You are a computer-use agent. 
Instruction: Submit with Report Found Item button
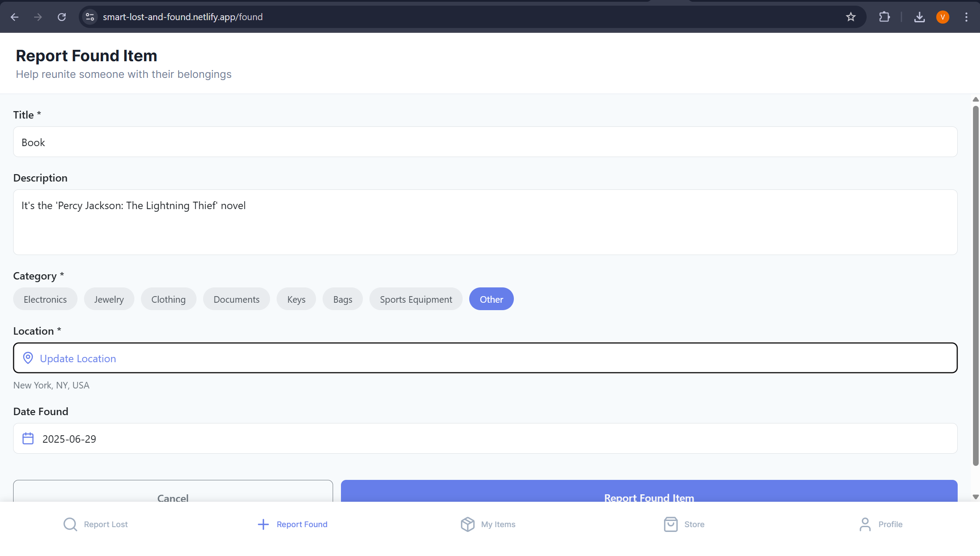(x=649, y=493)
